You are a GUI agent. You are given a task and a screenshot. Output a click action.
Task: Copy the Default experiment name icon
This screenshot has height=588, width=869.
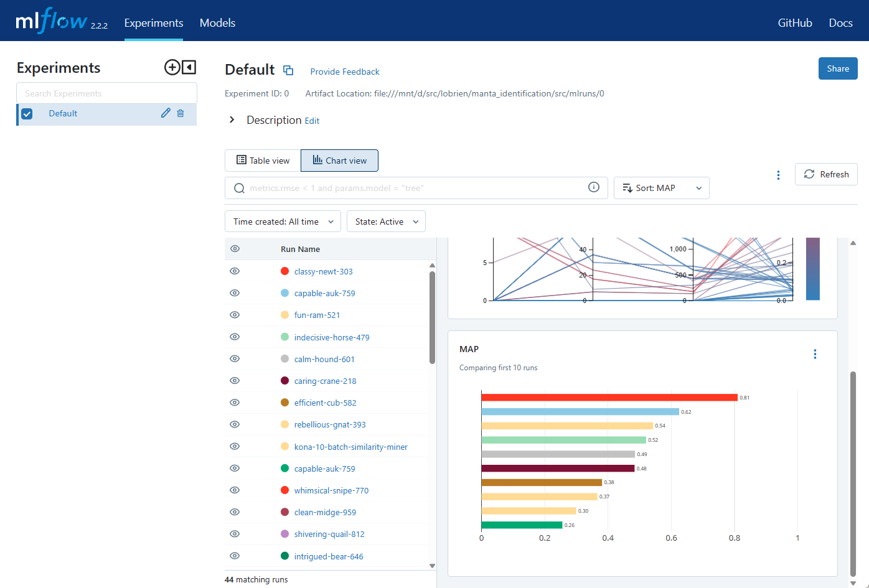tap(288, 70)
